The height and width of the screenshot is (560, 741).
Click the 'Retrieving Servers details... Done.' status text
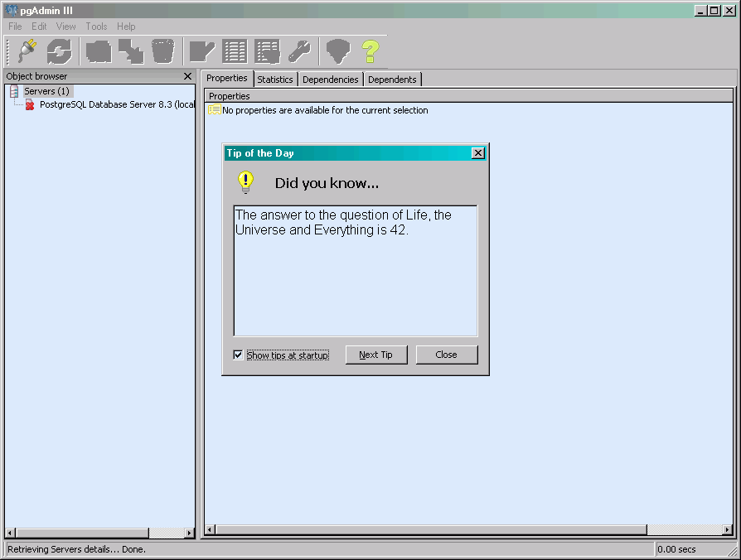[76, 549]
